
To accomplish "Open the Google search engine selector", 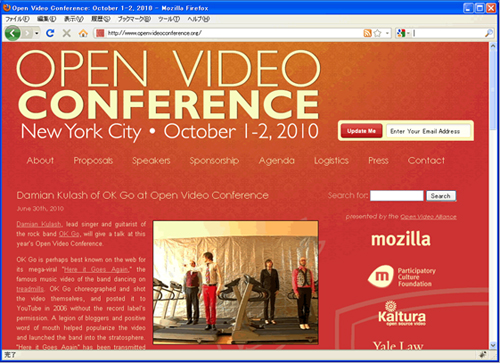I will pyautogui.click(x=403, y=33).
